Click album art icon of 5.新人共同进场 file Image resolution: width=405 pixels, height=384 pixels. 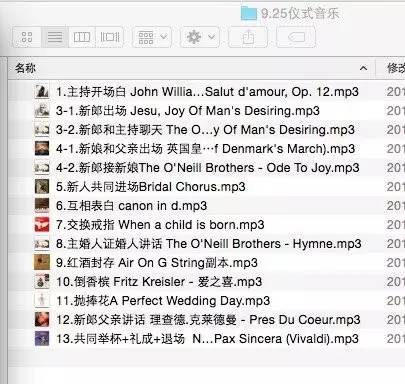[42, 187]
